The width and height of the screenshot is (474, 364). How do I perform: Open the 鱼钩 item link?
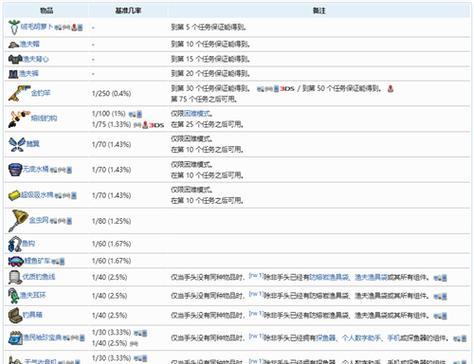coord(28,244)
